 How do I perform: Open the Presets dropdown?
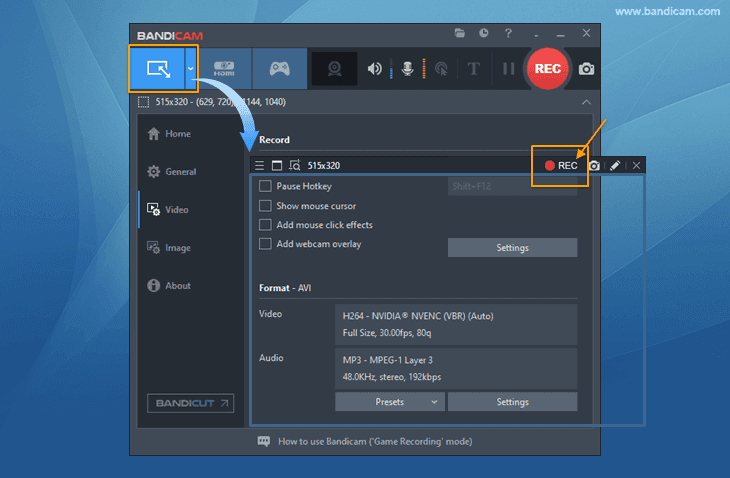pos(390,402)
